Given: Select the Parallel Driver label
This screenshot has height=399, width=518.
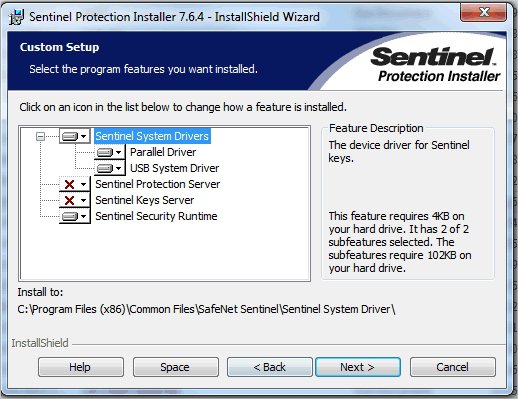Looking at the screenshot, I should [x=163, y=152].
